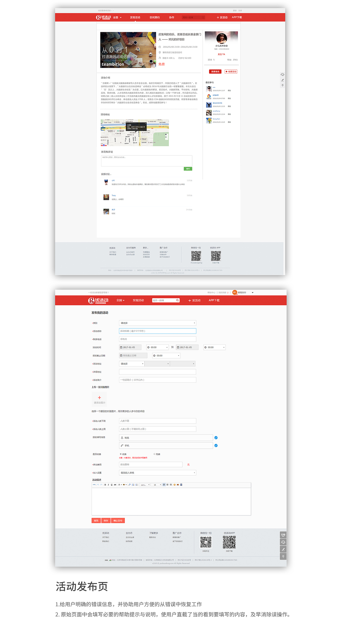Click APP下载 in the publish page navigation
The image size is (337, 644).
(214, 300)
